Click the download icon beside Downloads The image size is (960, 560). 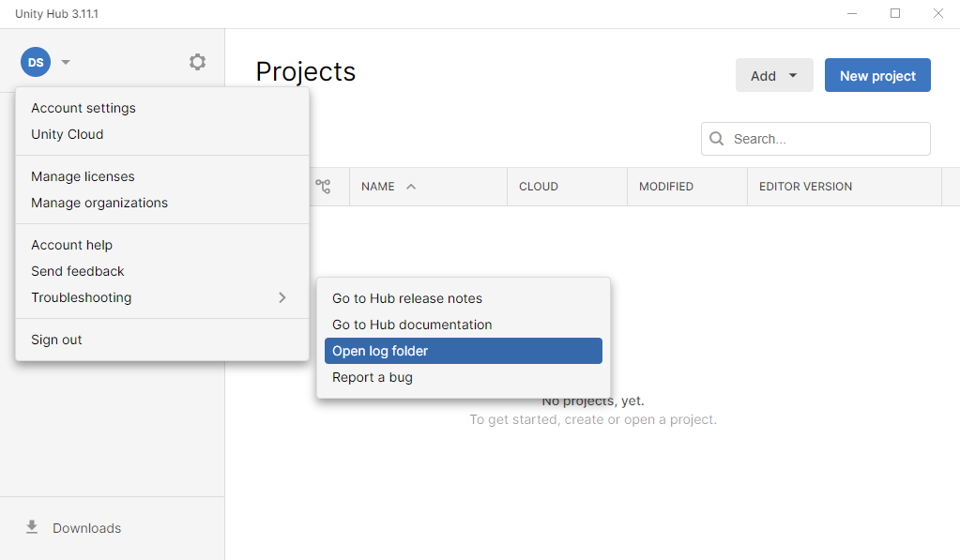click(31, 527)
